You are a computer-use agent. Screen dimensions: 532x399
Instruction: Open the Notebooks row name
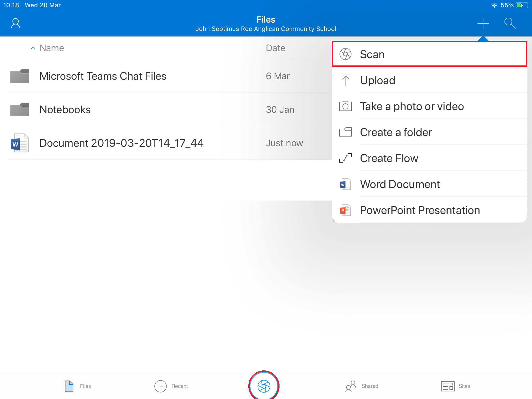click(65, 110)
